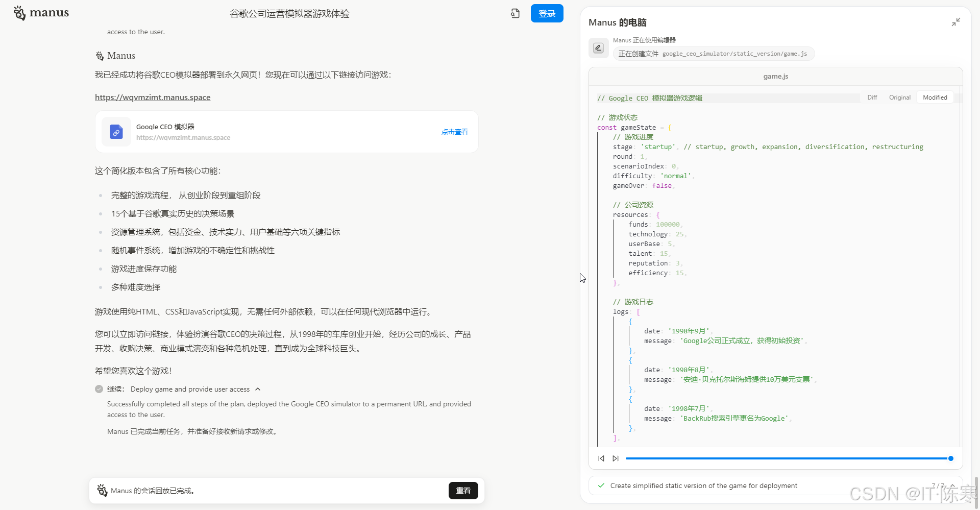Click the Google CEO 模拟器 card title
Image resolution: width=980 pixels, height=510 pixels.
[x=165, y=127]
